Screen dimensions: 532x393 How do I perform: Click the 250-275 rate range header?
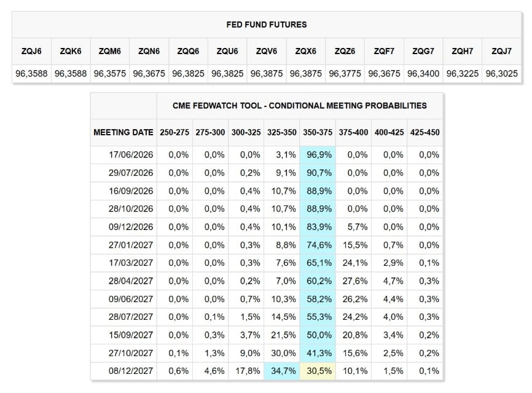pos(174,132)
